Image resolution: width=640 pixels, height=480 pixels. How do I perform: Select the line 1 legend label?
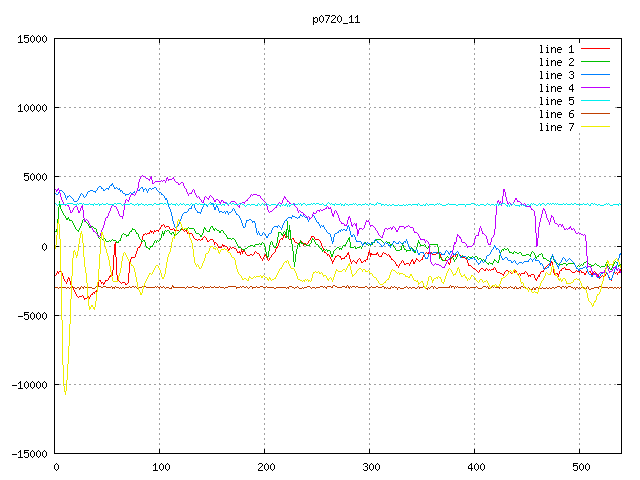pyautogui.click(x=557, y=49)
